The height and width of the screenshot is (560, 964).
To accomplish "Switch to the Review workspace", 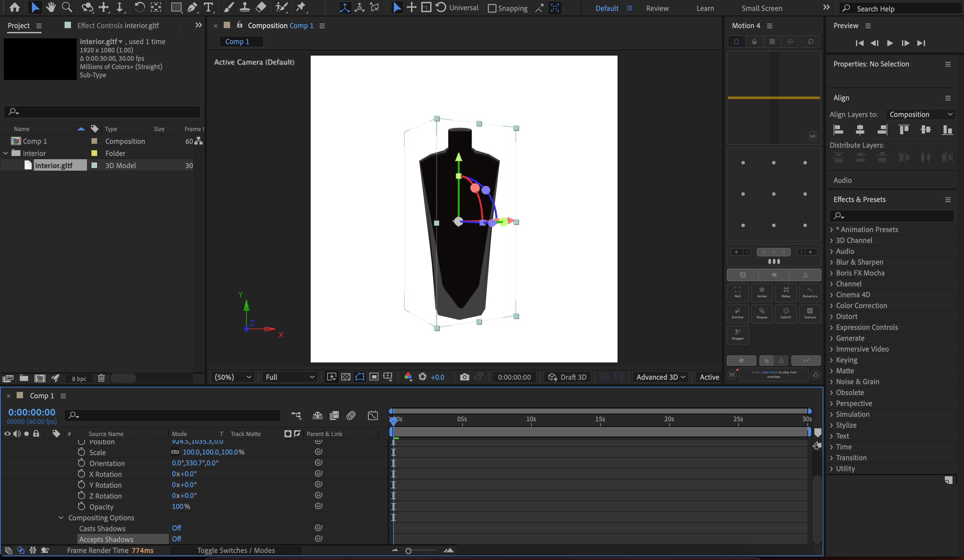I will 657,8.
